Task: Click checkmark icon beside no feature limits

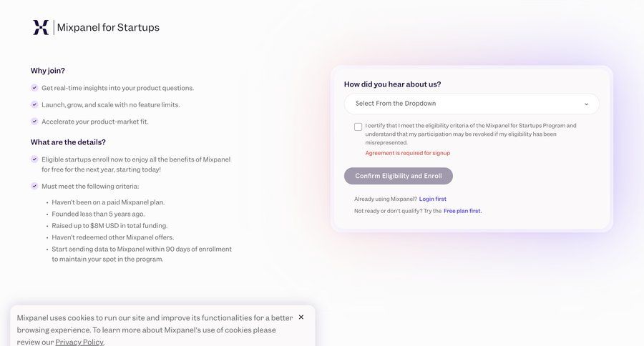Action: click(x=34, y=104)
